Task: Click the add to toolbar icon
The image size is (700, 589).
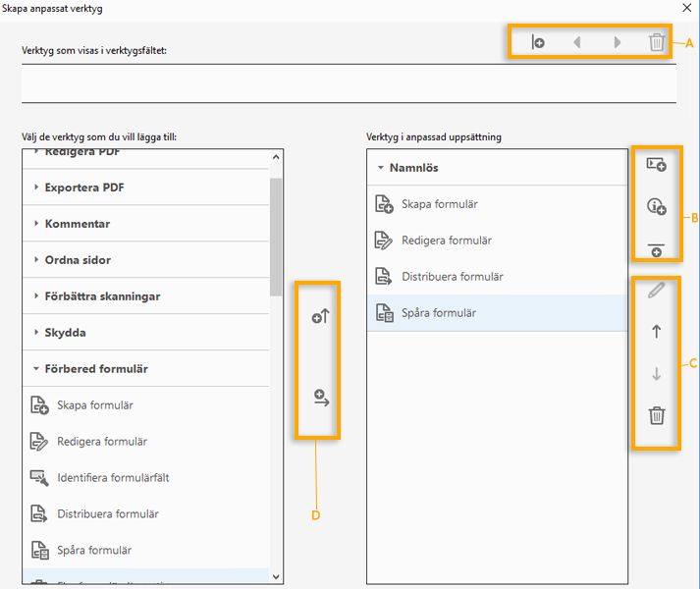Action: pos(319,317)
